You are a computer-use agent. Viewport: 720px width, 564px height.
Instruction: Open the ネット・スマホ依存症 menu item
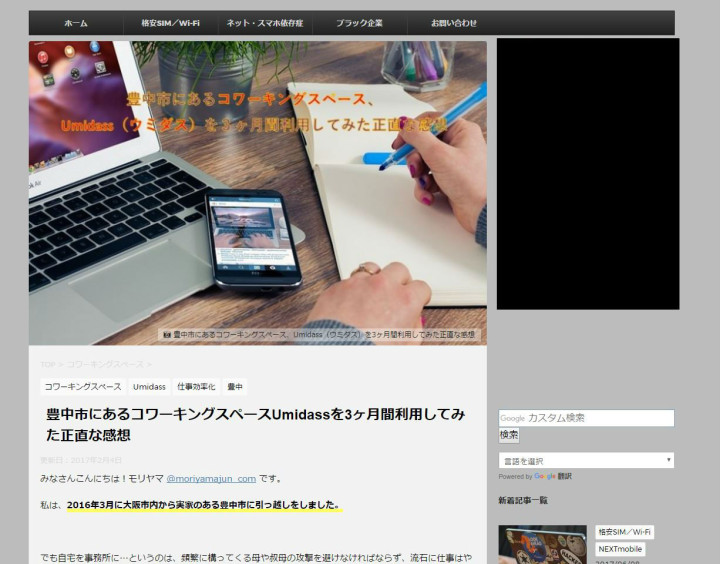tap(265, 23)
